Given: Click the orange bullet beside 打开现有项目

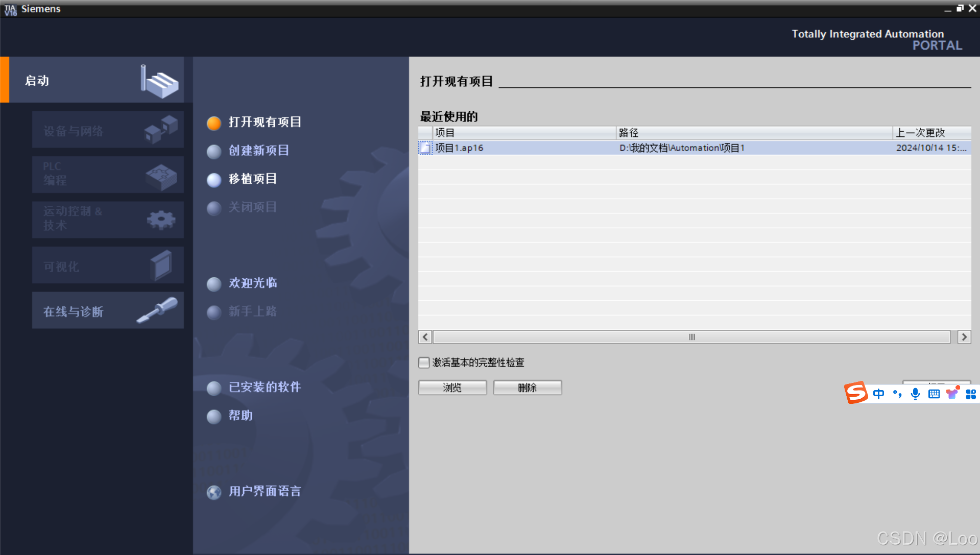Looking at the screenshot, I should [214, 123].
